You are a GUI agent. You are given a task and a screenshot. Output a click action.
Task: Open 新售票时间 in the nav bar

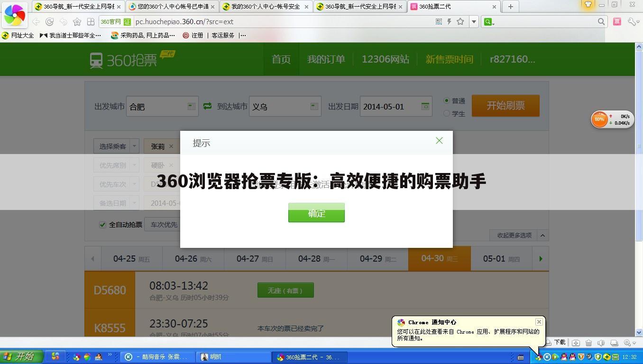449,59
